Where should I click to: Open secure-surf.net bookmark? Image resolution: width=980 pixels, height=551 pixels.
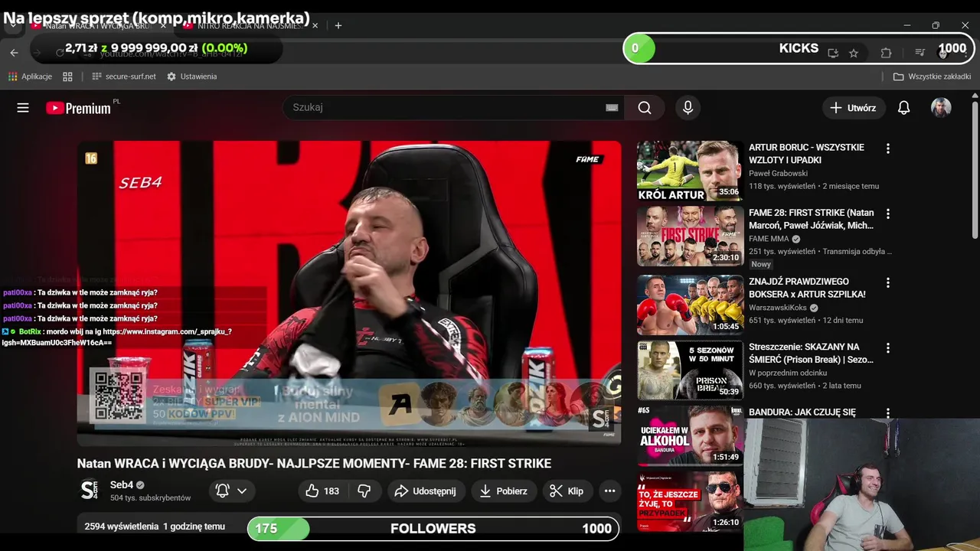[x=123, y=77]
